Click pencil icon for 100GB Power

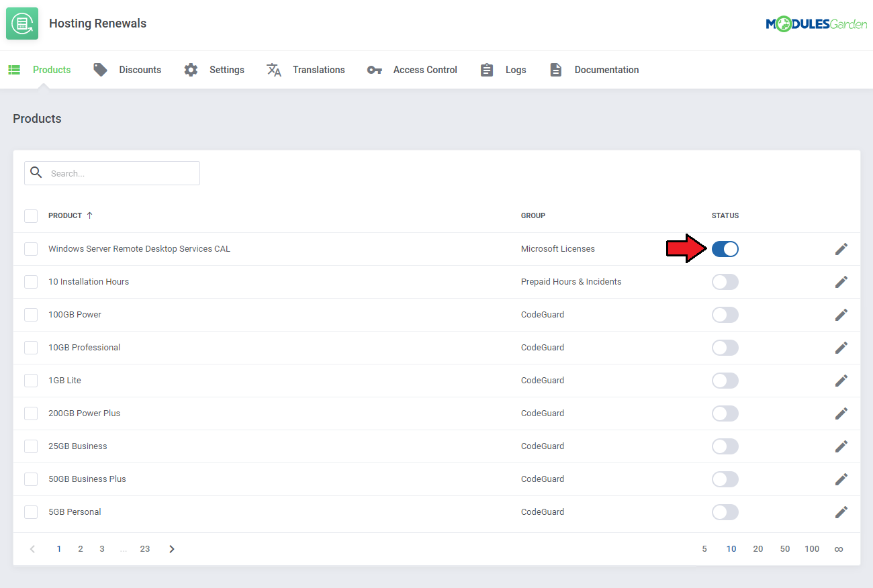(x=841, y=315)
